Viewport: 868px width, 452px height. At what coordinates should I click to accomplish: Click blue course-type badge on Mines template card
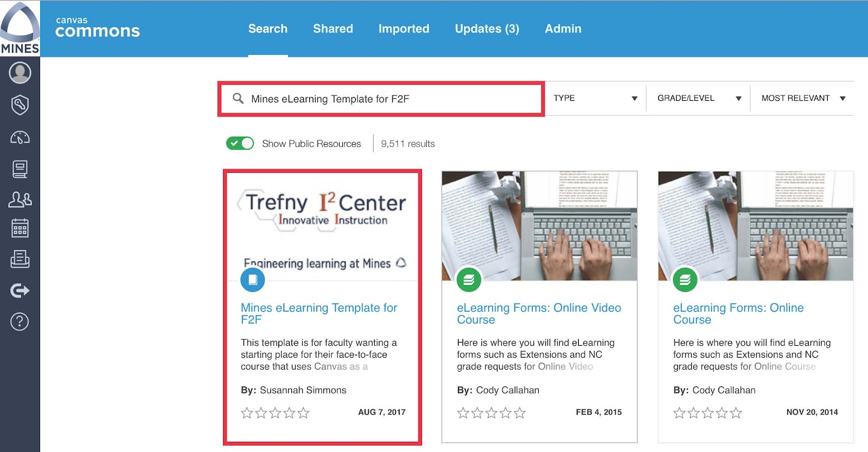click(252, 280)
